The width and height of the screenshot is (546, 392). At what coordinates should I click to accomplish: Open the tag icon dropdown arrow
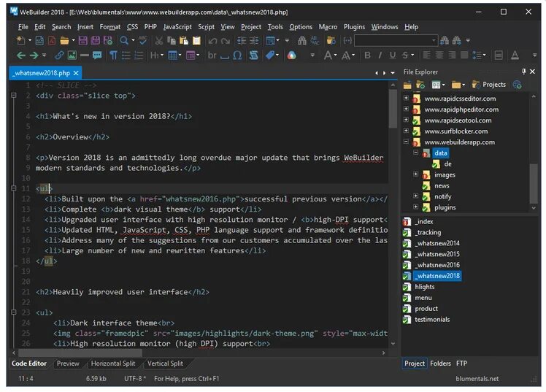click(277, 55)
